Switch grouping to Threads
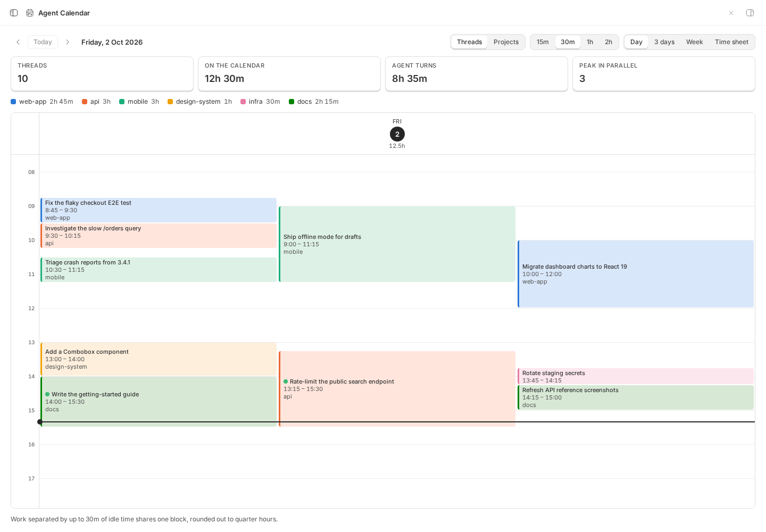Viewport: 766px width, 532px height. (469, 42)
